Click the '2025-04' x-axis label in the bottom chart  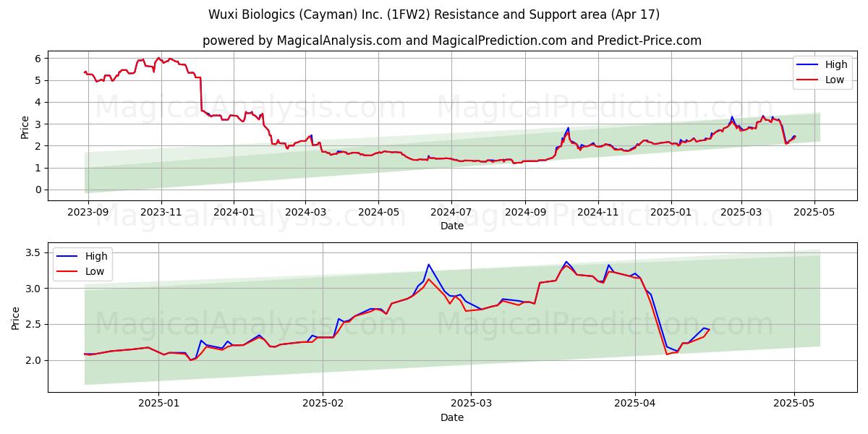tap(635, 404)
